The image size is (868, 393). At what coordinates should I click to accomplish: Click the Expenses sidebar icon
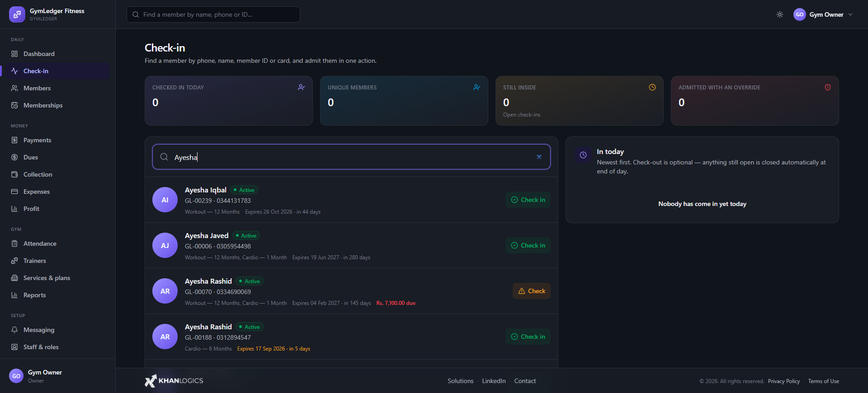coord(14,192)
